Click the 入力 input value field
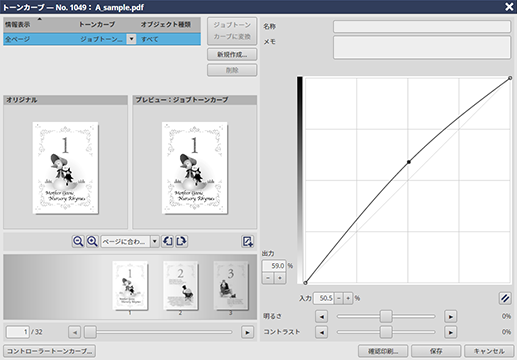517x360 pixels. 324,298
